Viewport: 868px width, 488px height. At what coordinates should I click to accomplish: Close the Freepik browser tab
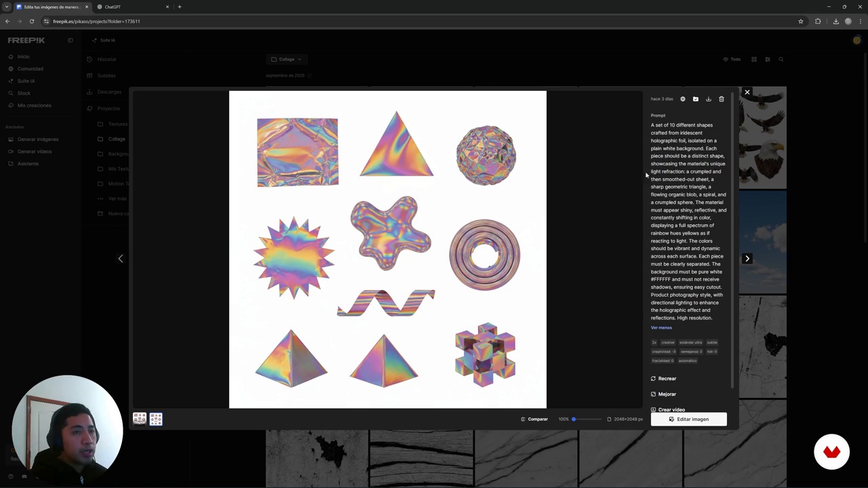click(x=87, y=7)
